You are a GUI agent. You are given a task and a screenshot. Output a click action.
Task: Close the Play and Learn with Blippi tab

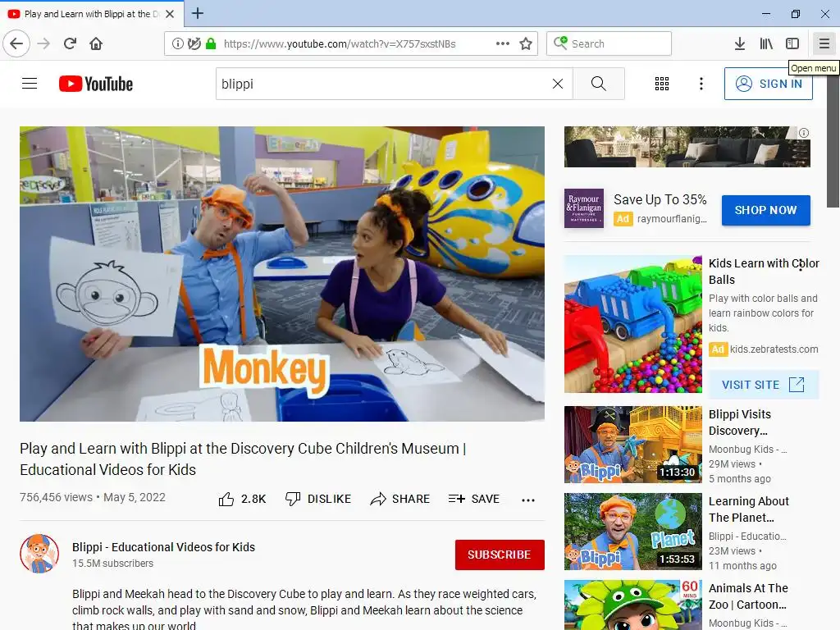(170, 14)
